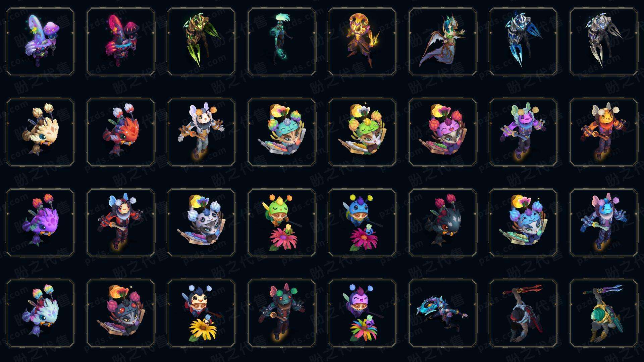Pick the orange bee-suit flying character

click(x=604, y=132)
